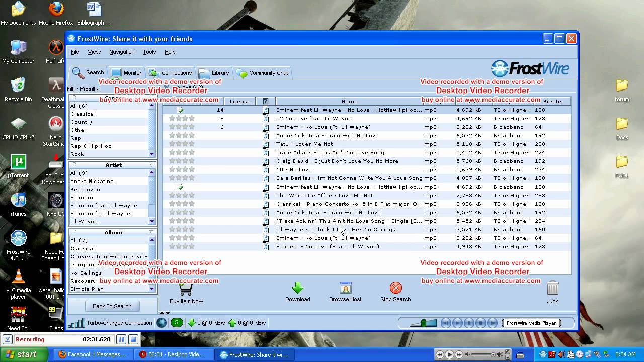This screenshot has height=362, width=644.
Task: Click the green upload speed arrow in status bar
Action: pos(232,323)
